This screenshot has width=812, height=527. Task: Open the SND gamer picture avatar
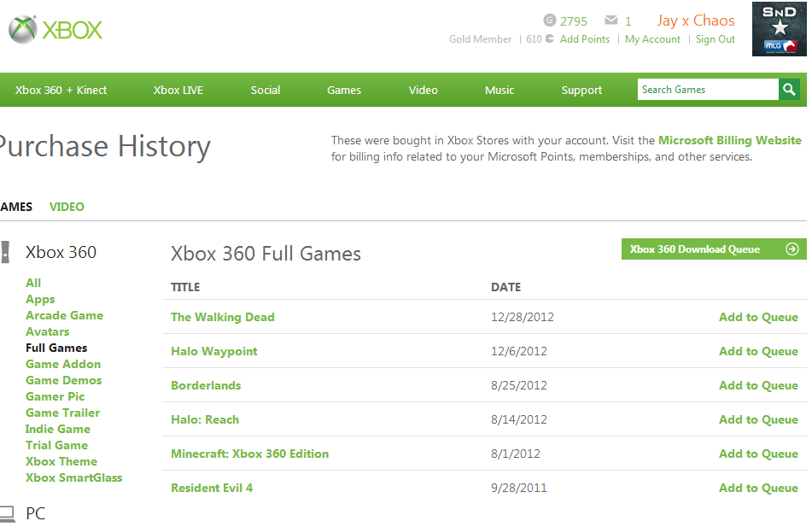coord(780,29)
